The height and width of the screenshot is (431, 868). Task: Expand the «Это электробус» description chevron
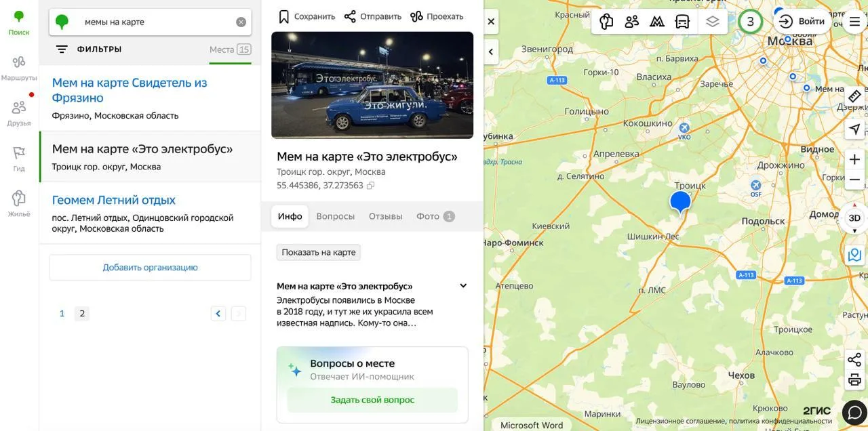click(x=463, y=286)
